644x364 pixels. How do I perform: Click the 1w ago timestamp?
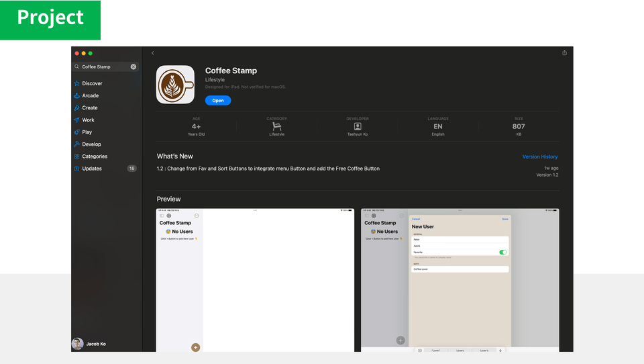click(x=551, y=168)
